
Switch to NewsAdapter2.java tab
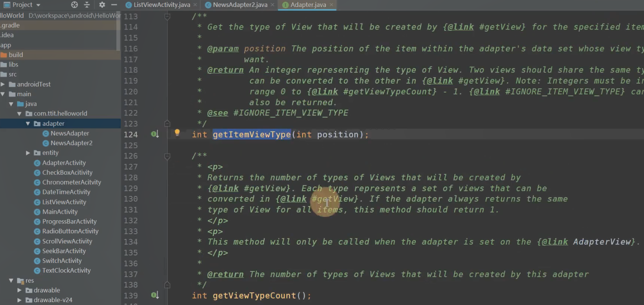click(x=240, y=5)
